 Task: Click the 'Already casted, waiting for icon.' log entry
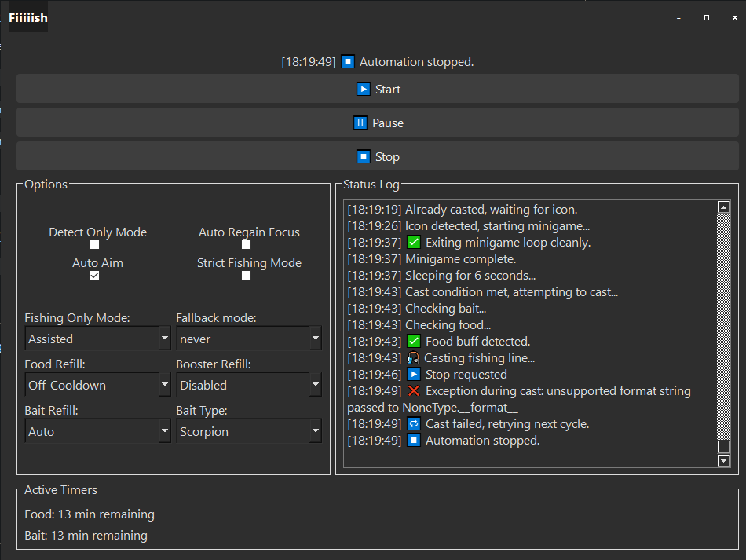[463, 210]
